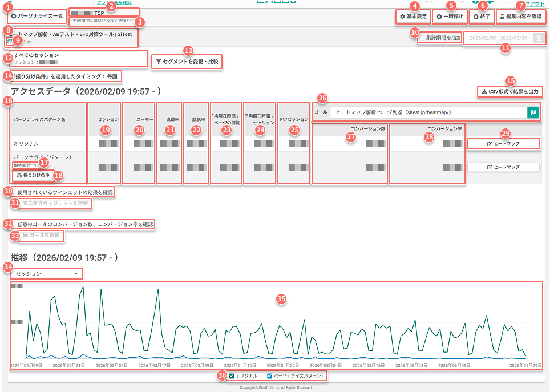Check 任意のゴールのコンバージョン数 checkbox
This screenshot has height=392, width=550.
click(14, 224)
